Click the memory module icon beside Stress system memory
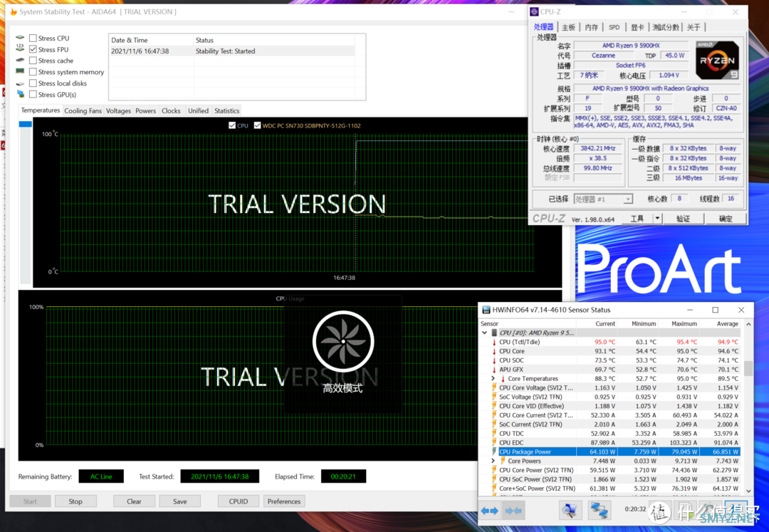 [x=20, y=72]
